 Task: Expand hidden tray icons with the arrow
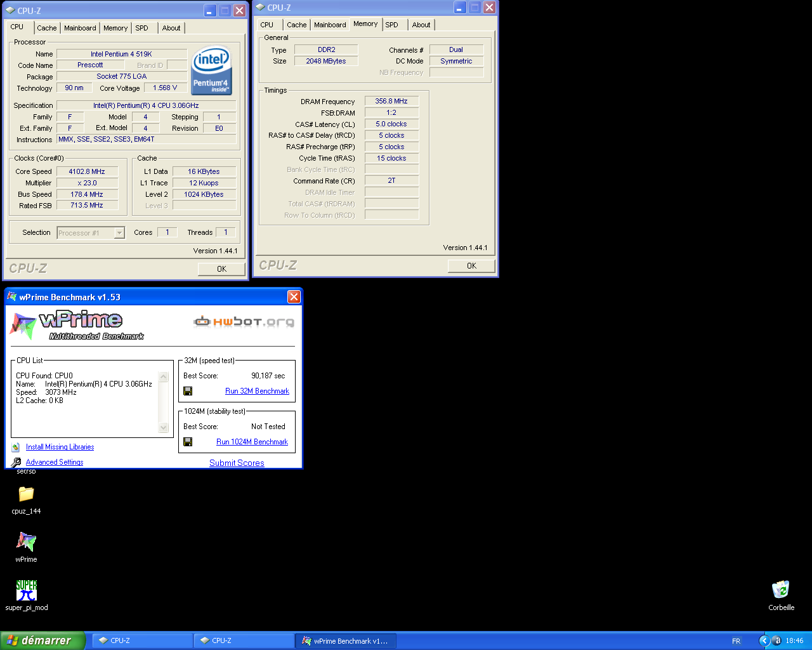coord(764,640)
